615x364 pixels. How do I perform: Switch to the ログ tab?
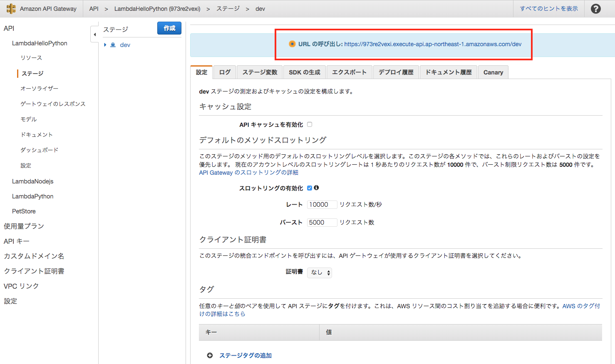(x=225, y=72)
